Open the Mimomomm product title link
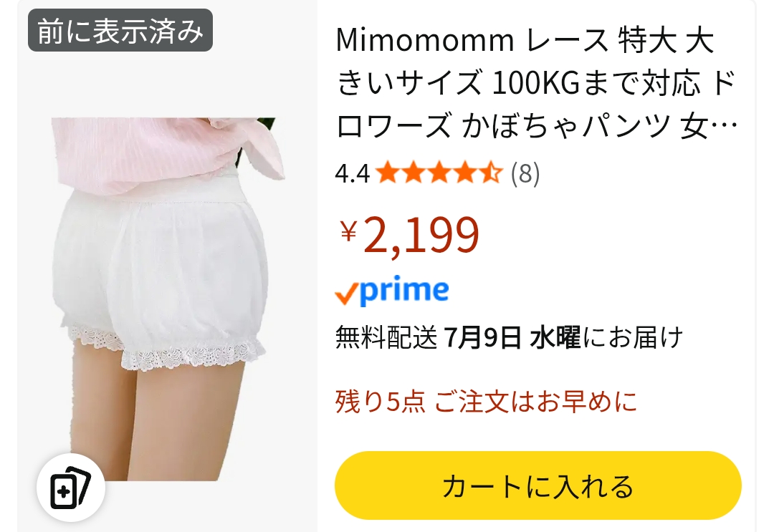The width and height of the screenshot is (774, 532). (537, 83)
